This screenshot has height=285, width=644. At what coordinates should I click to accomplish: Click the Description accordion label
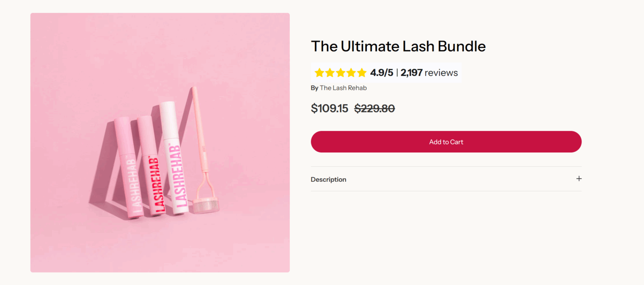328,180
